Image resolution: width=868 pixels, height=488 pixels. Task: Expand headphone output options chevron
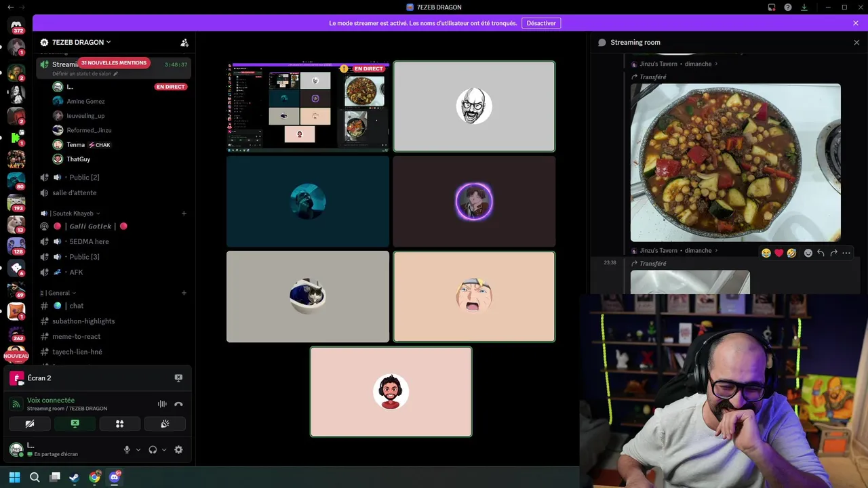[x=164, y=449]
